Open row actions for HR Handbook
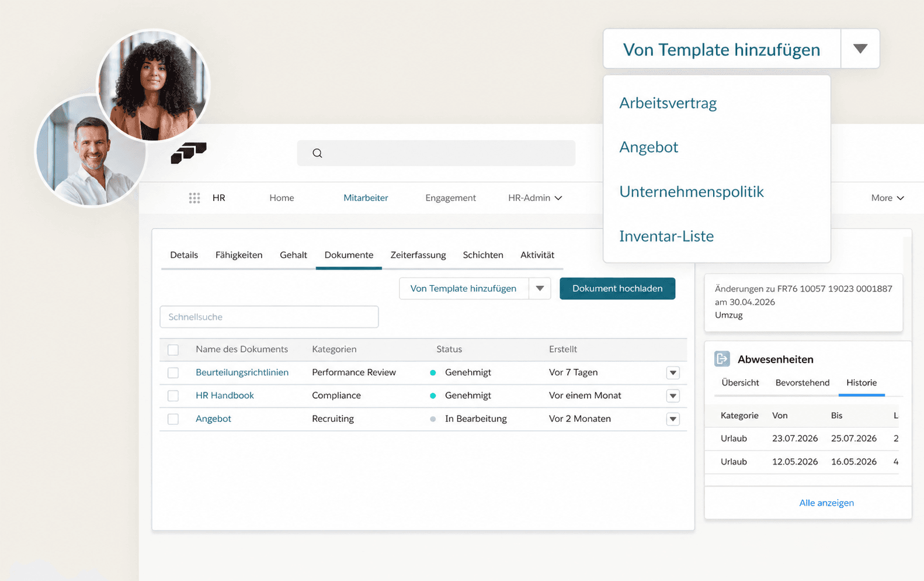This screenshot has width=924, height=581. (x=673, y=396)
